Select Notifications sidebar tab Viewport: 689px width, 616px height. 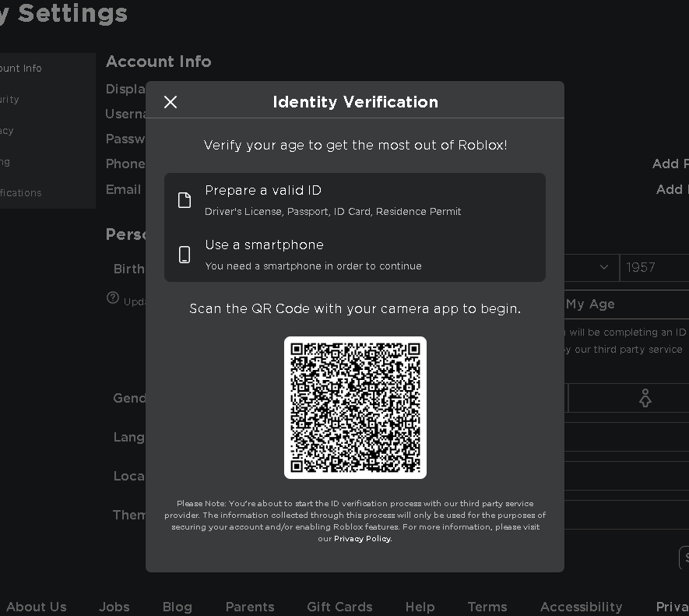tap(47, 192)
